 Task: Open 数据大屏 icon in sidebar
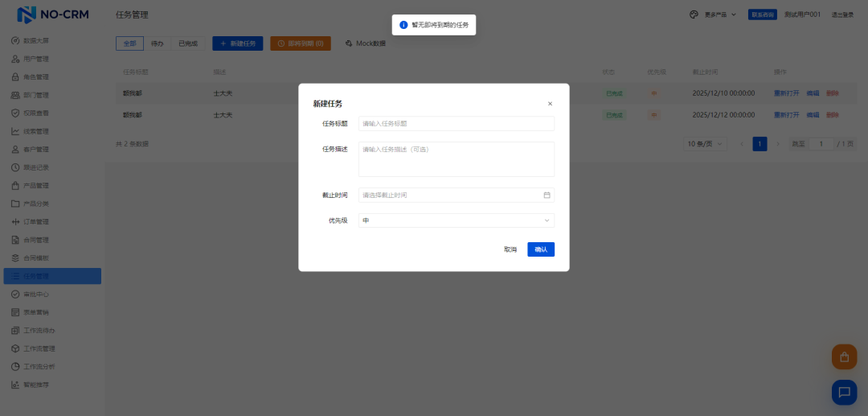point(15,41)
